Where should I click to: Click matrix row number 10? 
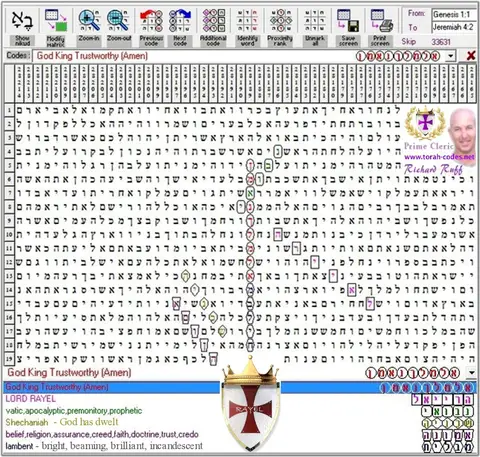(x=9, y=234)
